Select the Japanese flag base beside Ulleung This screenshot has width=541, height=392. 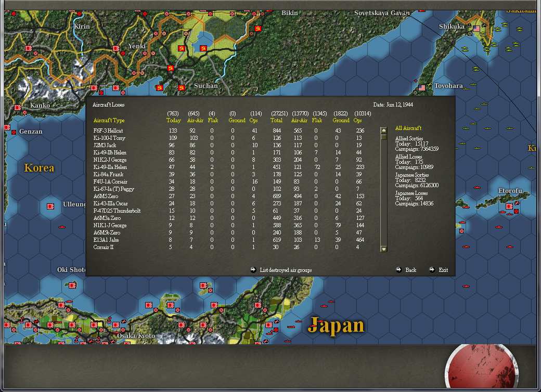pyautogui.click(x=50, y=206)
